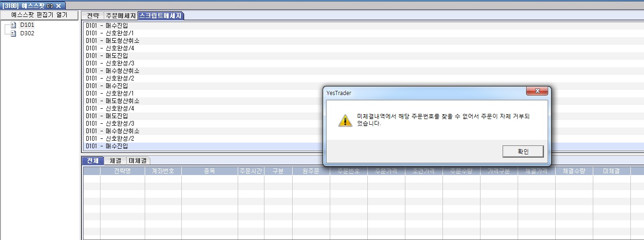Sort by the 계좌번호 column header

163,171
